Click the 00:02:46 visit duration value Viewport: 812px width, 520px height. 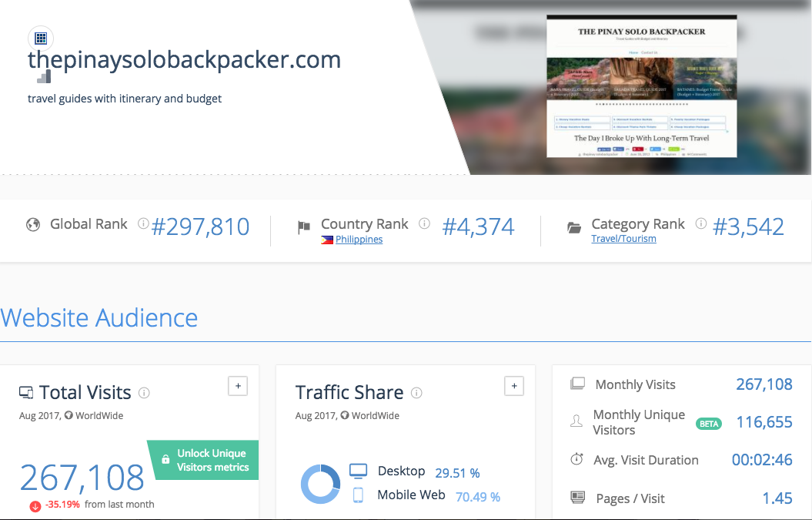pyautogui.click(x=762, y=459)
